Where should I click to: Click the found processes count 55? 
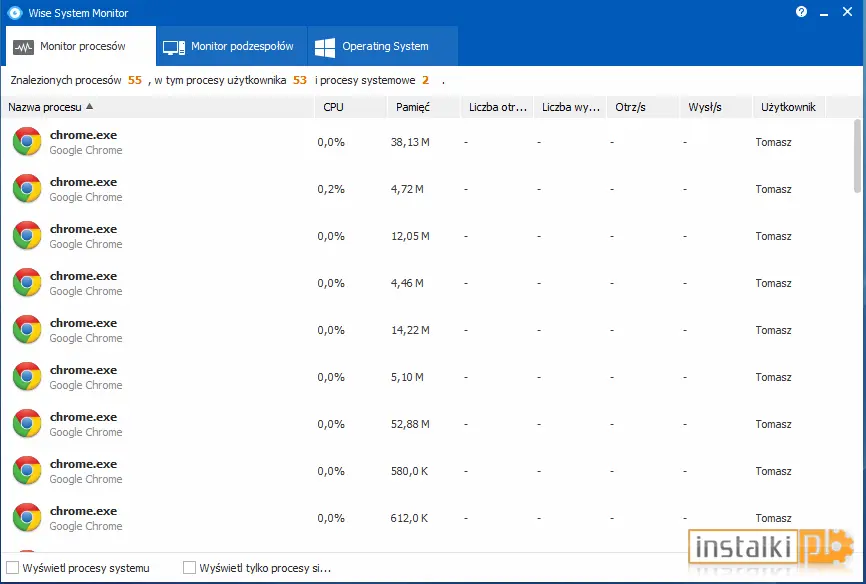tap(135, 80)
